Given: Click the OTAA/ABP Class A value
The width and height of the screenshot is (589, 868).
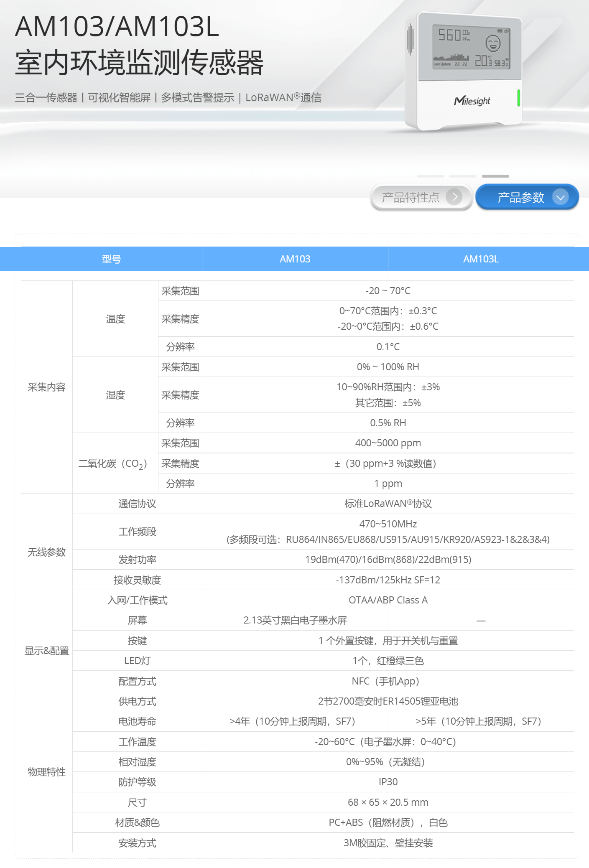Looking at the screenshot, I should 388,600.
